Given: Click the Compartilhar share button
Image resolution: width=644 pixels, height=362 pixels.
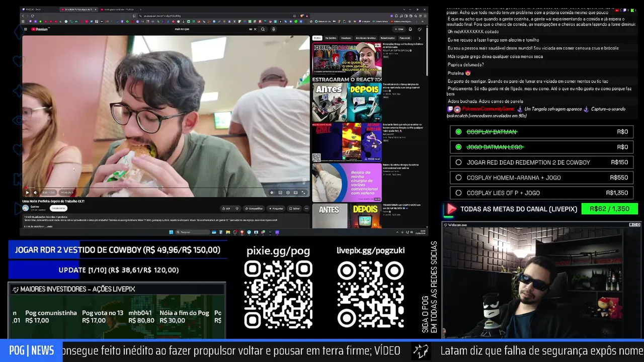Looking at the screenshot, I should 254,208.
